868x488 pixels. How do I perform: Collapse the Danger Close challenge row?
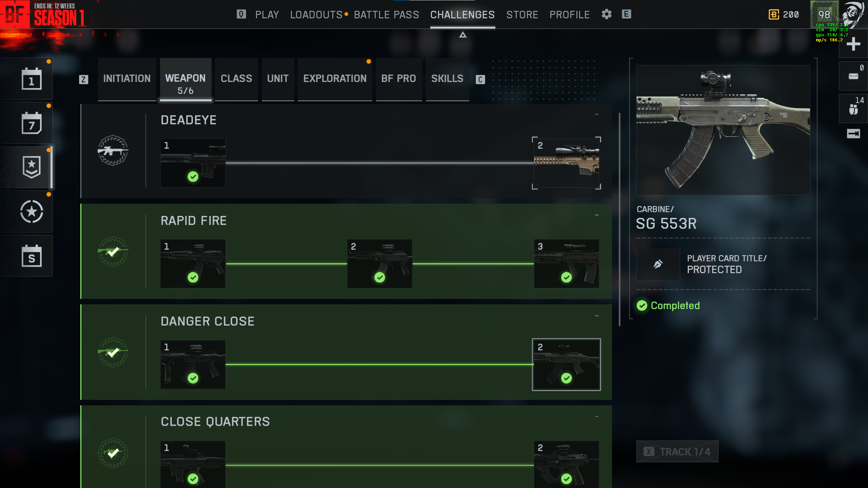pyautogui.click(x=596, y=316)
